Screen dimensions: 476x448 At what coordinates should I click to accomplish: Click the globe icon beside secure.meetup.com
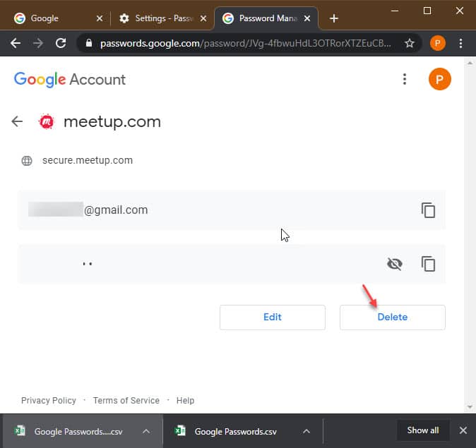point(27,160)
